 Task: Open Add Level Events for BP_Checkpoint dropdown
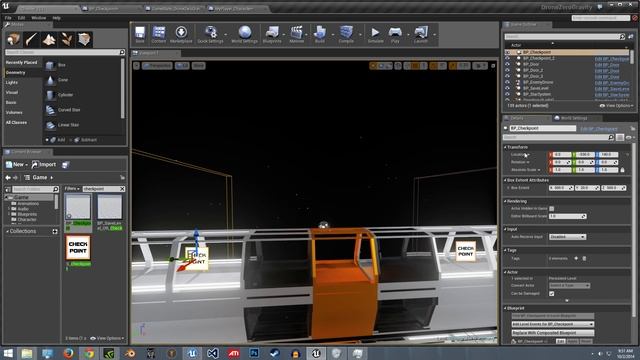(x=553, y=324)
